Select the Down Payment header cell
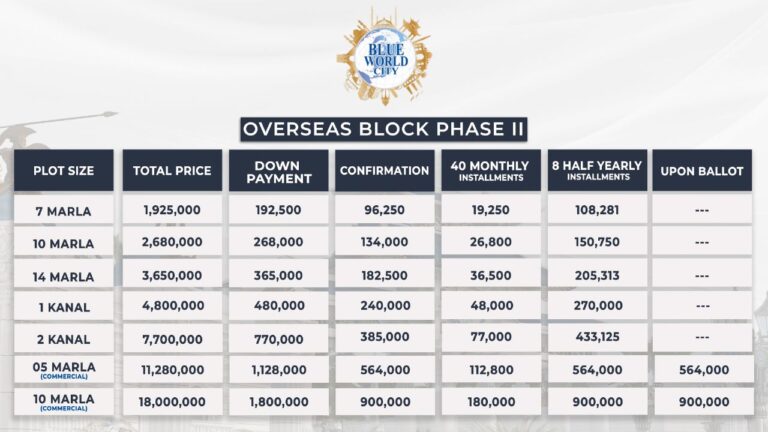Screen dimensions: 768x432 click(x=278, y=171)
